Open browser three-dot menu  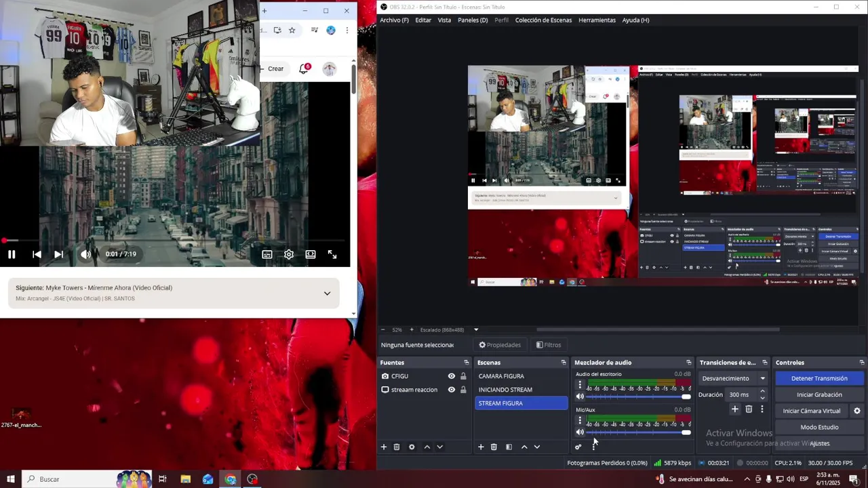347,30
